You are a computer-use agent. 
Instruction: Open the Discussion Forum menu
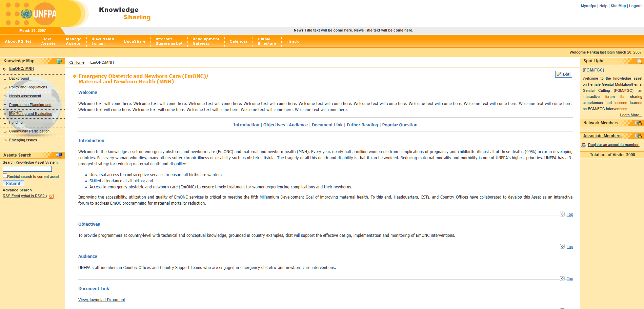[103, 41]
